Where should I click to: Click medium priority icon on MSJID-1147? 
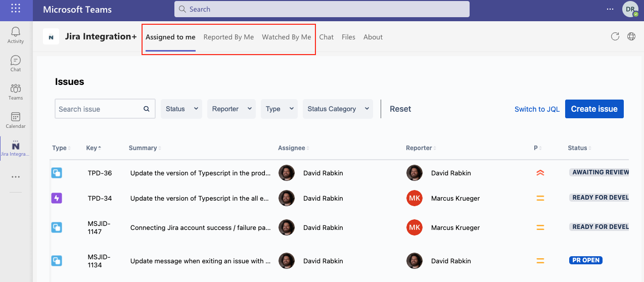pyautogui.click(x=540, y=227)
